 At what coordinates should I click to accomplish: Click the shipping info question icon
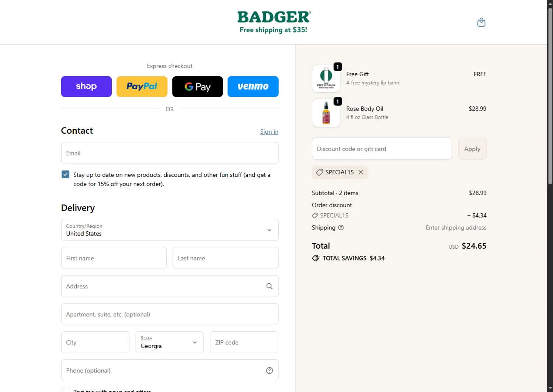(341, 228)
